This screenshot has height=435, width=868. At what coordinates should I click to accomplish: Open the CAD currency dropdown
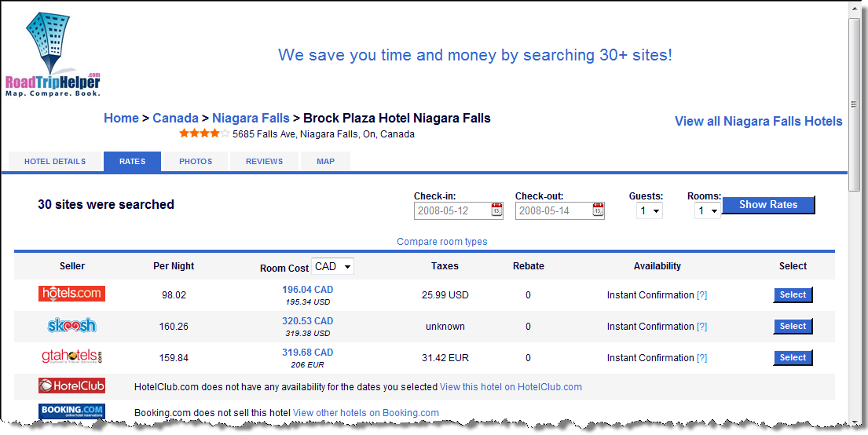pos(333,266)
